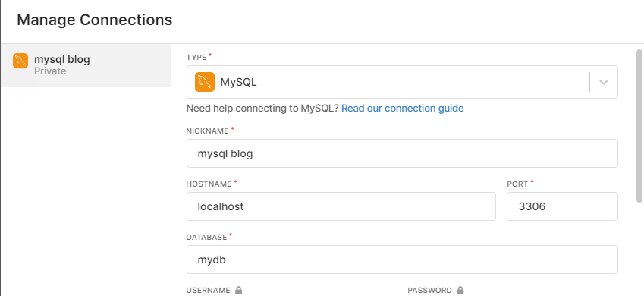Click the lock icon next to USERNAME
Screen dimensions: 644x296
pyautogui.click(x=239, y=290)
